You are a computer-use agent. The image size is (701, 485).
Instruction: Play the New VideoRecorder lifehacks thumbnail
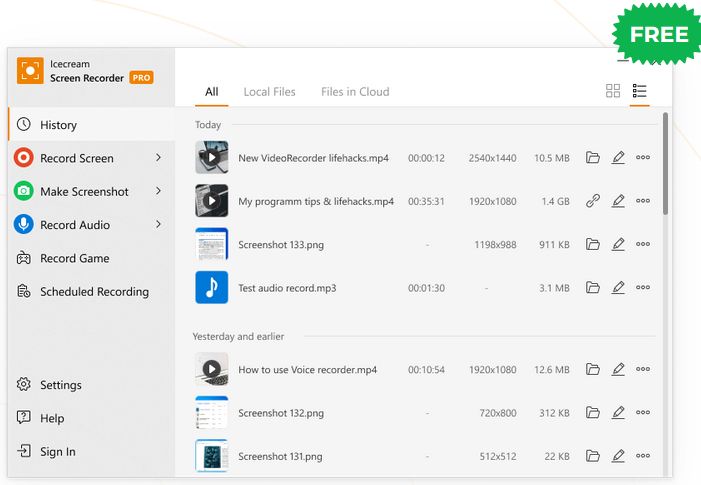211,158
